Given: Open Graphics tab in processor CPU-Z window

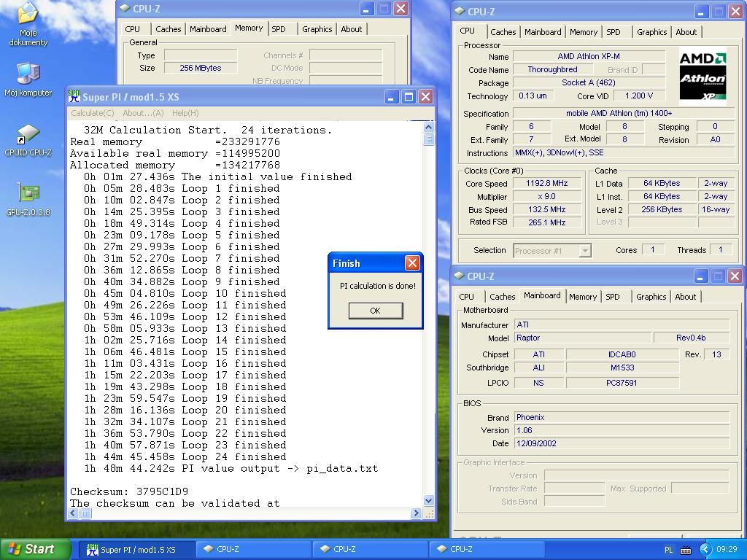Looking at the screenshot, I should [x=651, y=32].
